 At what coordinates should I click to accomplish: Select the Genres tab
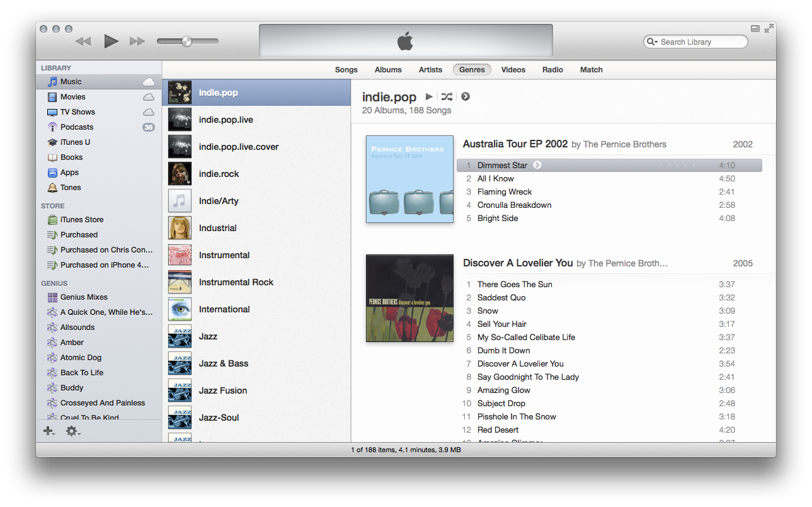click(x=472, y=70)
